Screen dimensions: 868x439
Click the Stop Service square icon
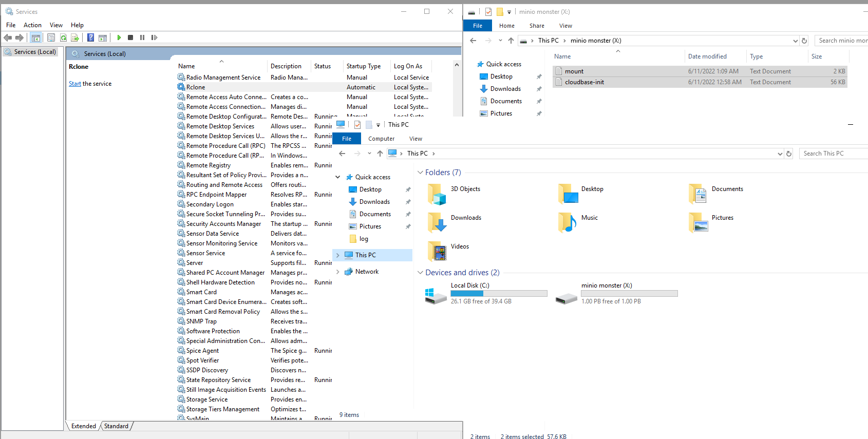(x=130, y=37)
